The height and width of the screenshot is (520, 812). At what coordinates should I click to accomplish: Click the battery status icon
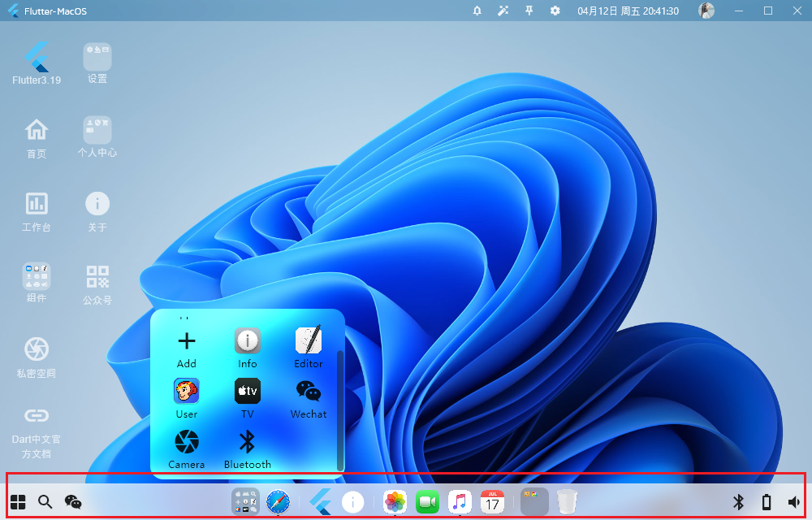[767, 502]
